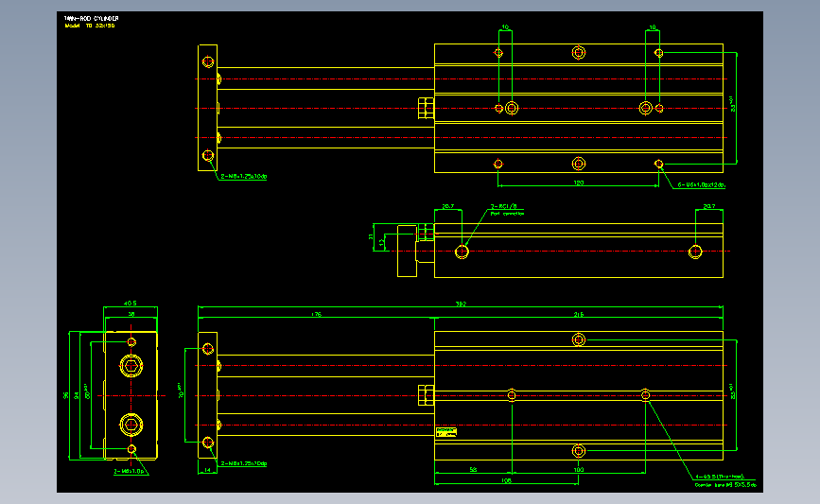
Task: Select the 58 dimension under bottom view
Action: [473, 470]
